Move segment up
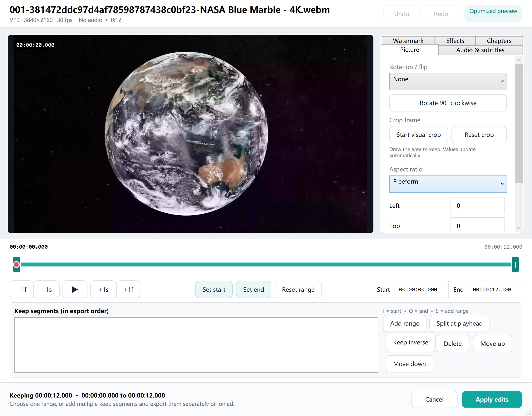 493,344
